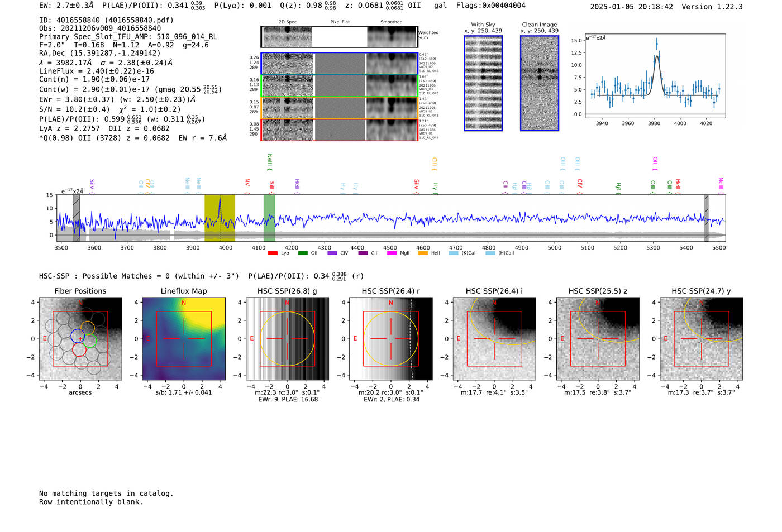The height and width of the screenshot is (532, 782).
Task: Select the Weighted Sum 2D spectrum strip
Action: (339, 37)
